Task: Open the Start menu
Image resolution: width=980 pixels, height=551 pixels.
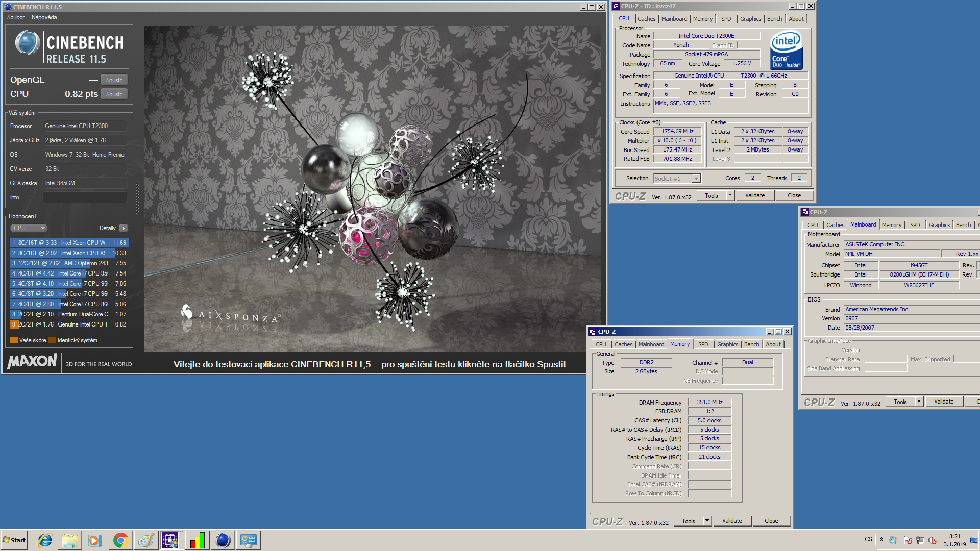Action: pyautogui.click(x=14, y=540)
